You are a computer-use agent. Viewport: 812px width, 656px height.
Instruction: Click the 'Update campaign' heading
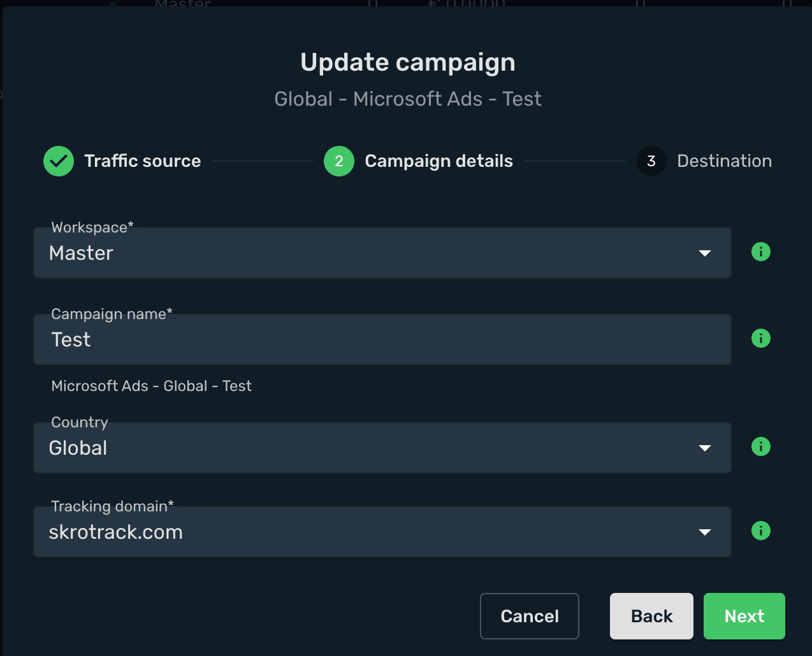coord(408,62)
